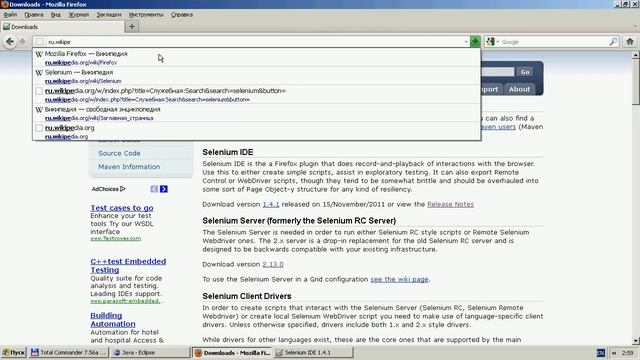Switch to Total Commander in taskbar
The width and height of the screenshot is (640, 360).
[69, 353]
